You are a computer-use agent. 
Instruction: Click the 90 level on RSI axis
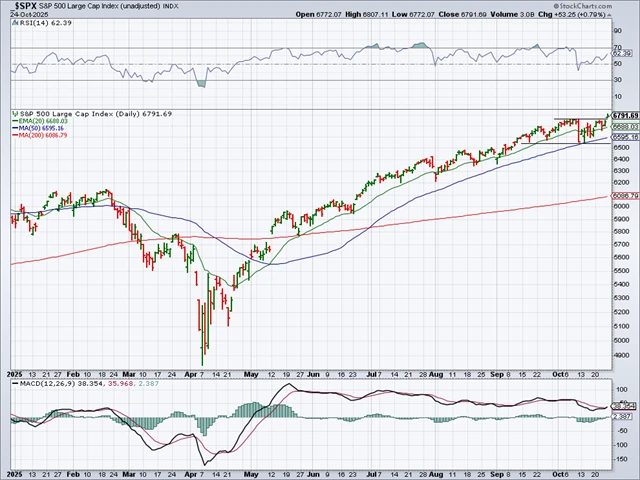point(618,31)
